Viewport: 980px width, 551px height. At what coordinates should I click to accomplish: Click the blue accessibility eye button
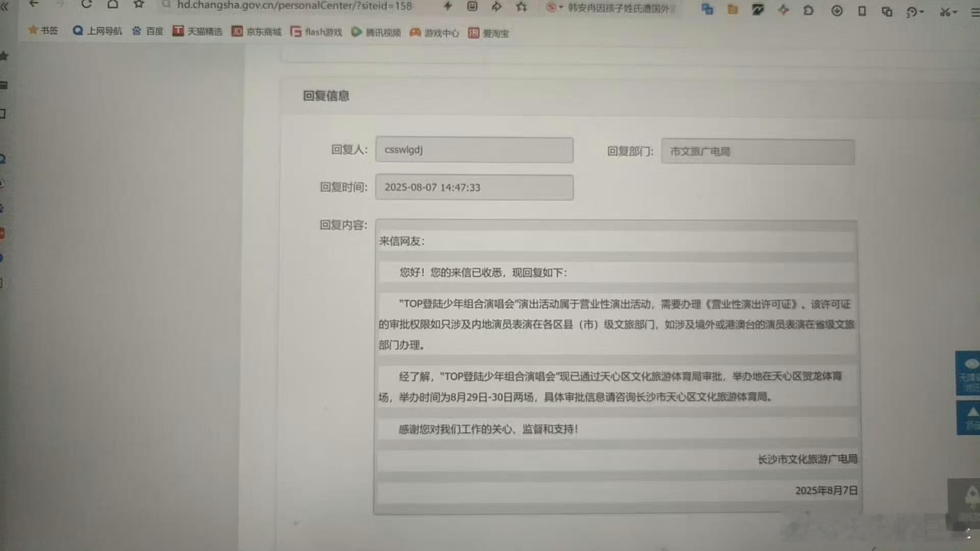click(x=968, y=373)
